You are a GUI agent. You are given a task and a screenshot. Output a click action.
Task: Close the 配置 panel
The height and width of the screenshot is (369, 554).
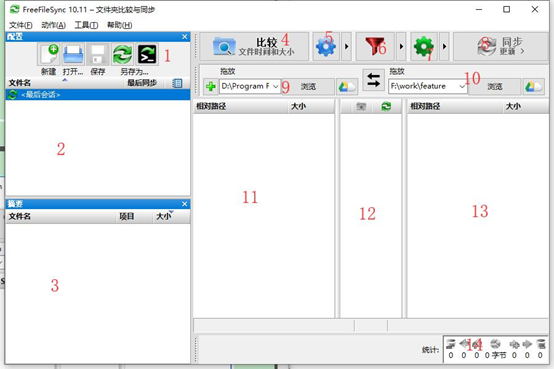tap(184, 37)
